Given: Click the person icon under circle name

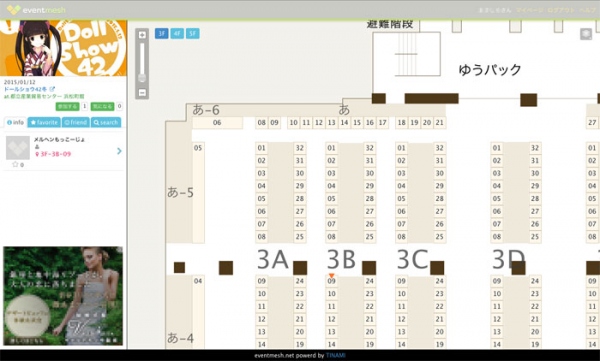Looking at the screenshot, I should 37,147.
